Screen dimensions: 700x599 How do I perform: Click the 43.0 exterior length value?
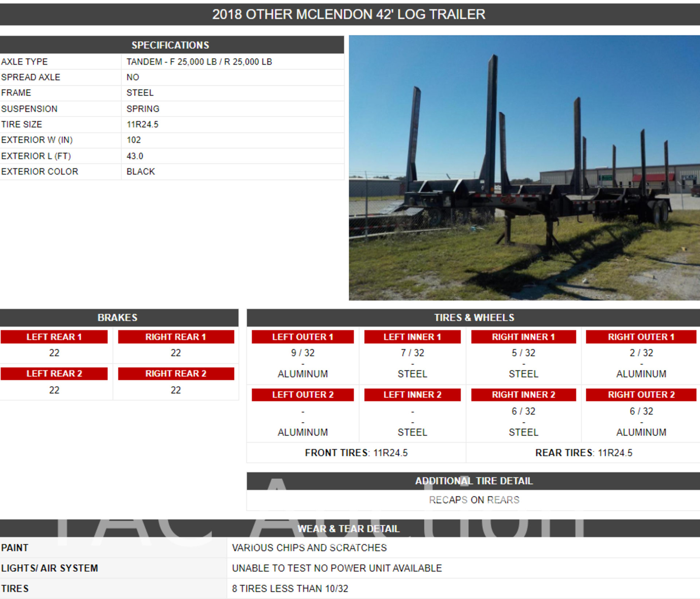coord(135,156)
